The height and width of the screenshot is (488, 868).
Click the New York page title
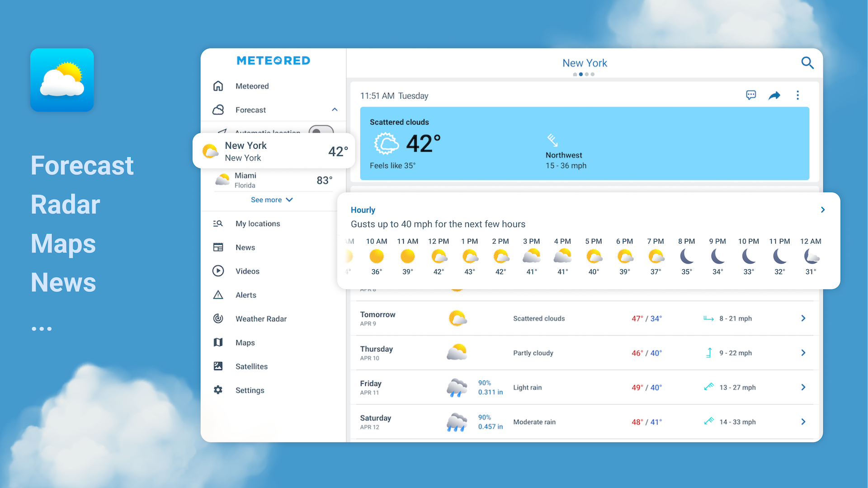(585, 63)
